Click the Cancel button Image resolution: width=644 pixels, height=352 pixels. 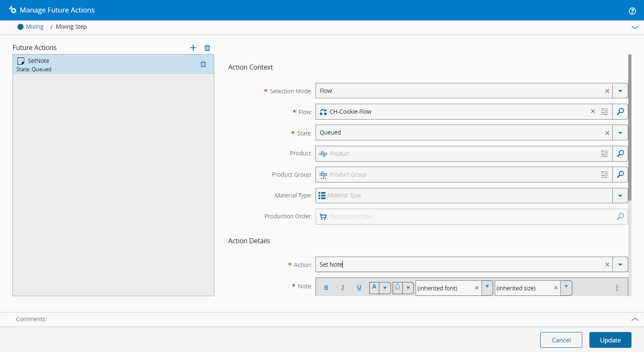(x=561, y=340)
